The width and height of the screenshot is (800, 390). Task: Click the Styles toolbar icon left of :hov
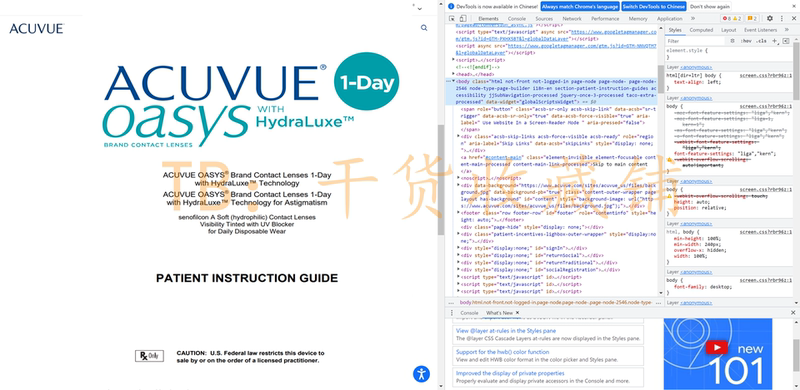[732, 41]
